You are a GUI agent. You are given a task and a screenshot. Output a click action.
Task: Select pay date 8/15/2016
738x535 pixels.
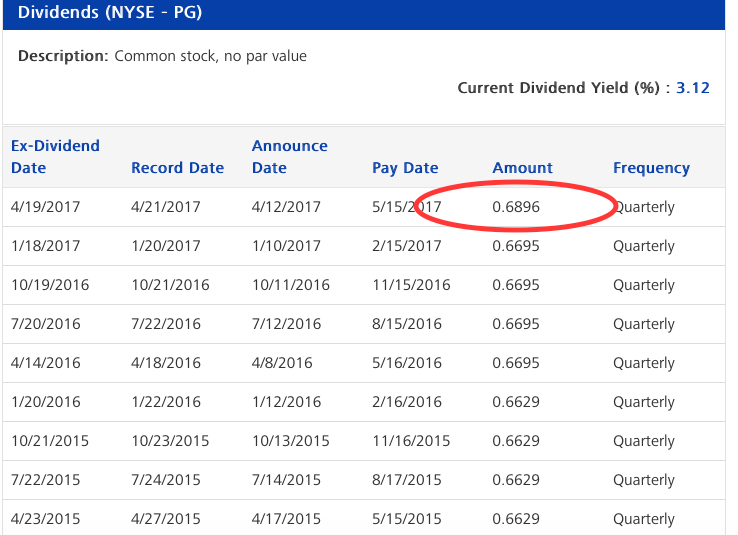click(407, 324)
